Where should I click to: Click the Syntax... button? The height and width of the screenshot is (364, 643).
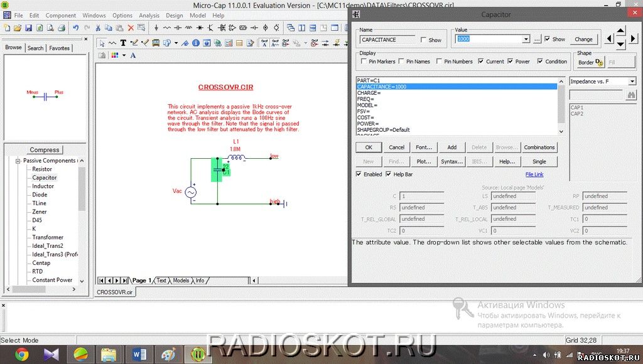[452, 161]
